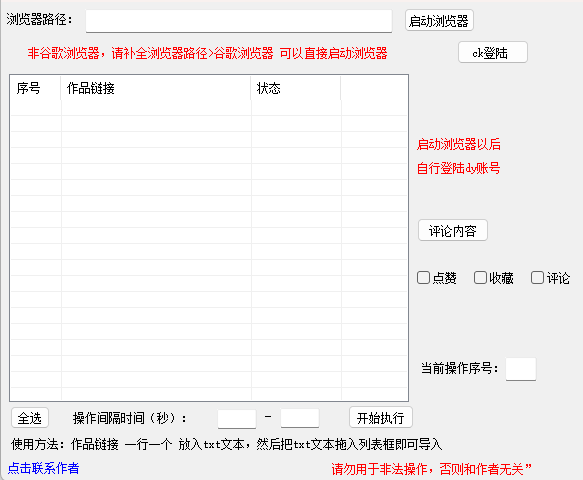
Task: Check the 评论 checkbox
Action: pyautogui.click(x=537, y=277)
